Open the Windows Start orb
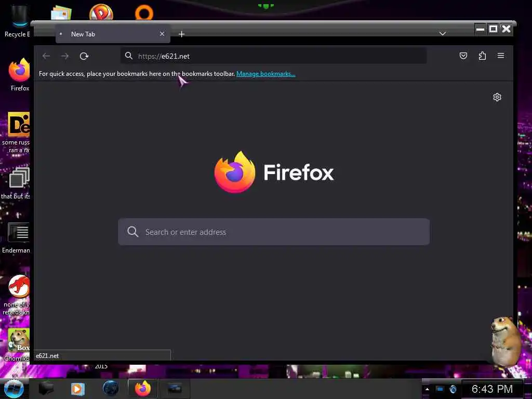The width and height of the screenshot is (532, 399). [14, 389]
